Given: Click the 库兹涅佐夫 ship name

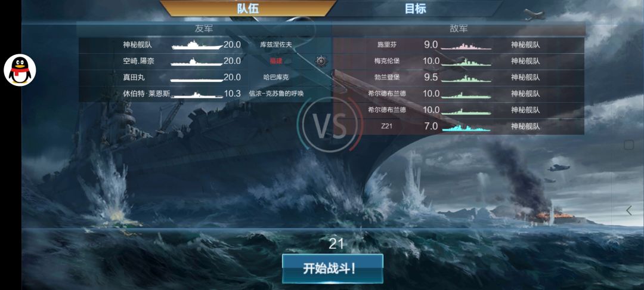Looking at the screenshot, I should 276,44.
